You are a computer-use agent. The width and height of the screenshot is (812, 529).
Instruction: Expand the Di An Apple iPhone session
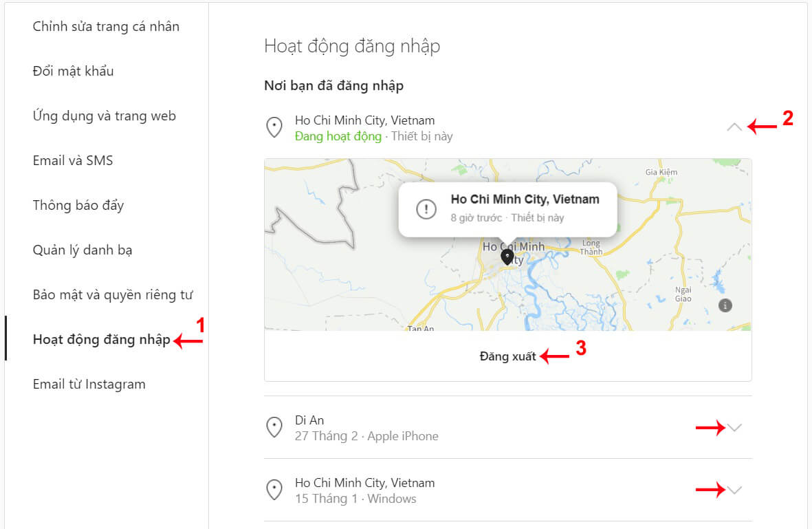pyautogui.click(x=735, y=427)
